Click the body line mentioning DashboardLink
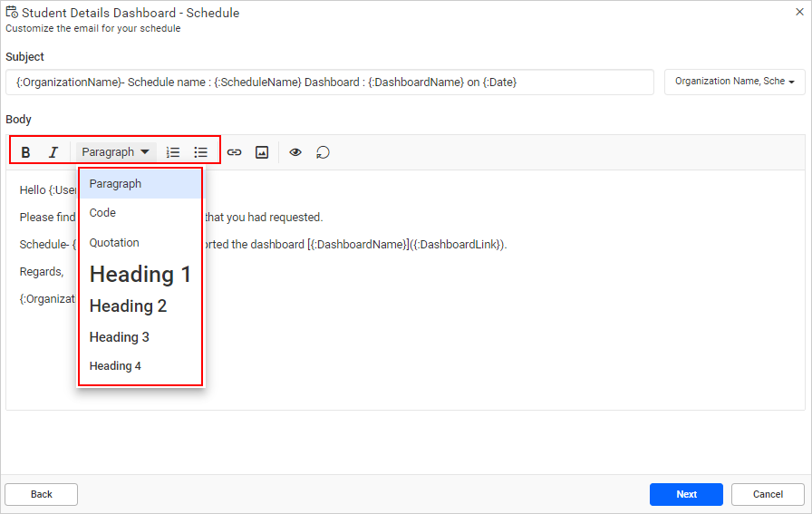 point(263,245)
